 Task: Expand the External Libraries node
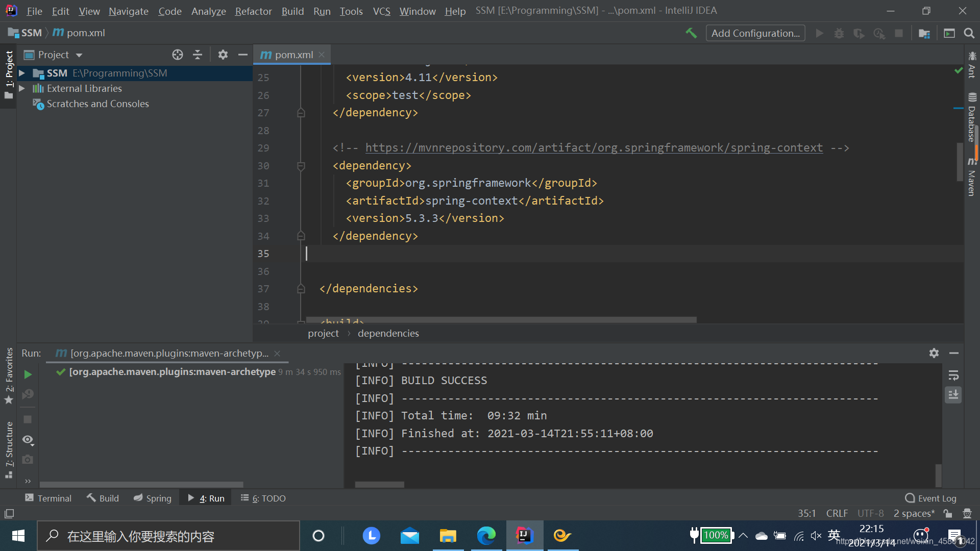pyautogui.click(x=22, y=89)
